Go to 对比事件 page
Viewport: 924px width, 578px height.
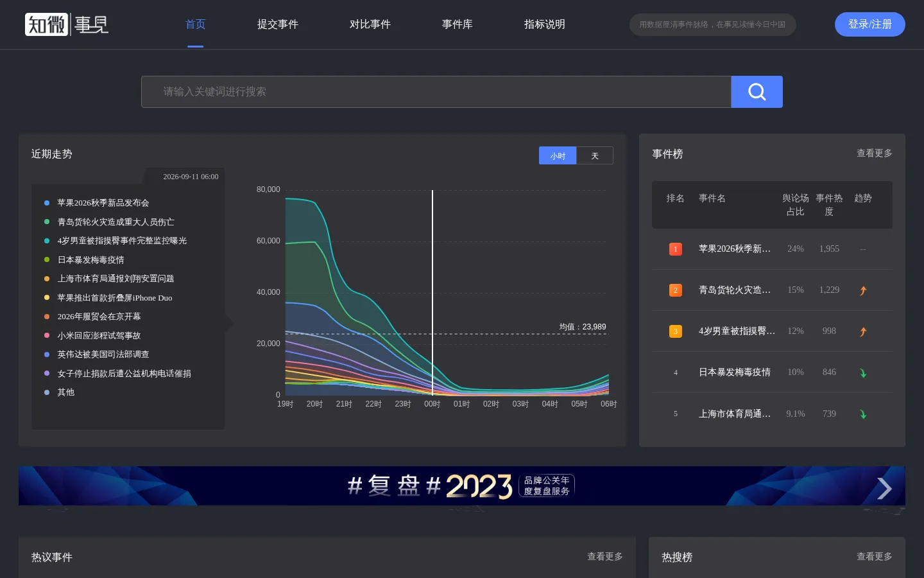(x=370, y=24)
